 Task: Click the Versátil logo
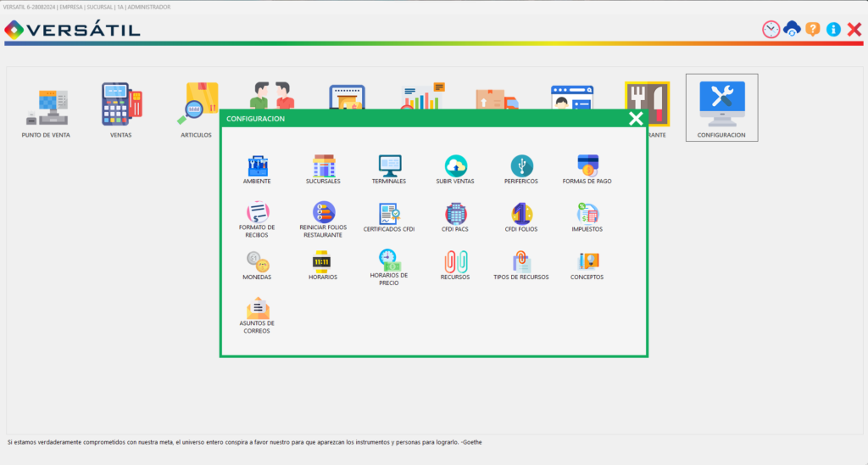pyautogui.click(x=73, y=30)
